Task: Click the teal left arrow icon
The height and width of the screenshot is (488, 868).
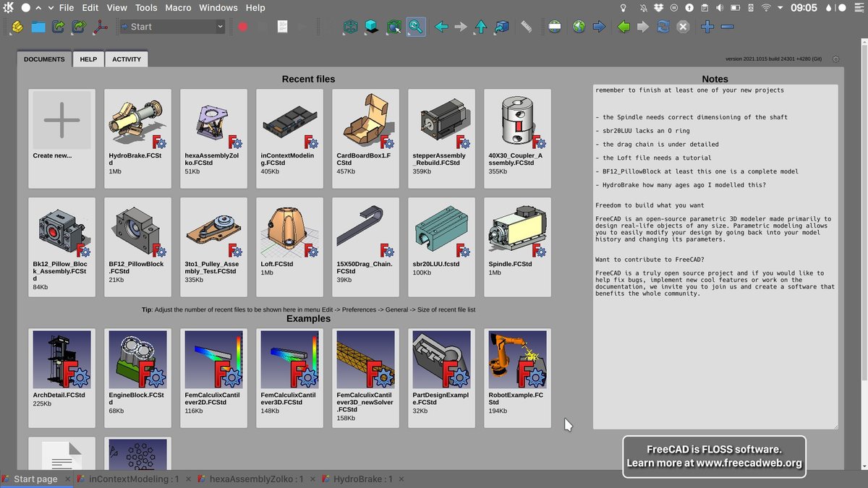Action: [441, 27]
